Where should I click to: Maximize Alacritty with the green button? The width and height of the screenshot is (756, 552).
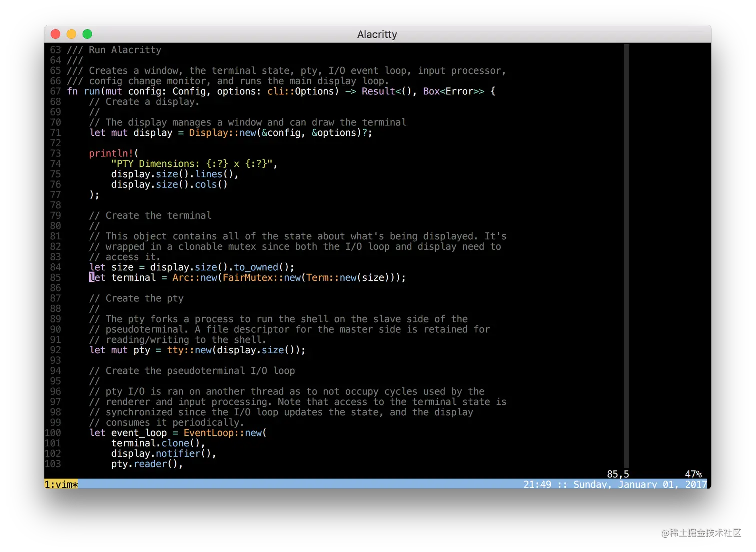87,34
